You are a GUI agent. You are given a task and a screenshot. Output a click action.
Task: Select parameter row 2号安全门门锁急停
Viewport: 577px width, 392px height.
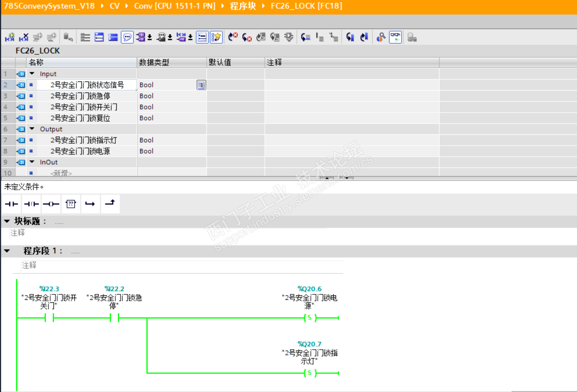[x=81, y=96]
